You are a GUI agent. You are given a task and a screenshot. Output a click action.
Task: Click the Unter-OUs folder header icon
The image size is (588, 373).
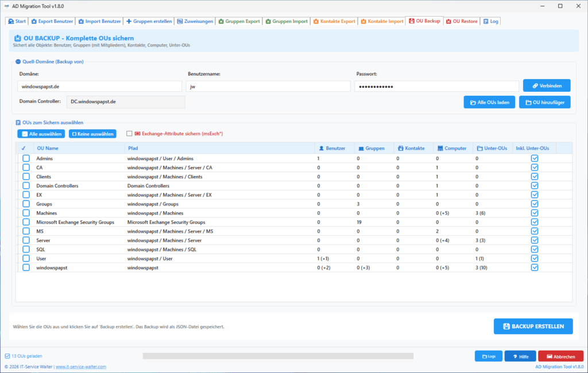[479, 149]
